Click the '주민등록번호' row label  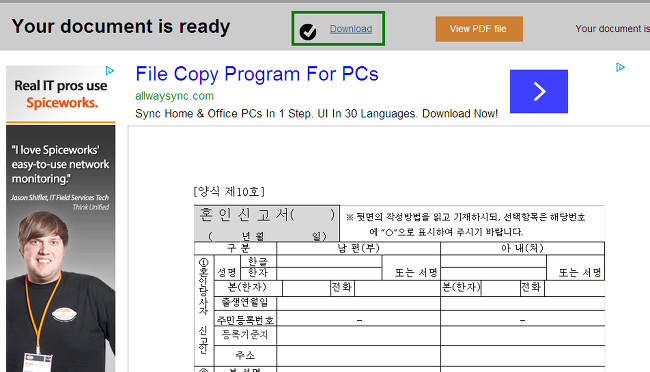coord(245,320)
